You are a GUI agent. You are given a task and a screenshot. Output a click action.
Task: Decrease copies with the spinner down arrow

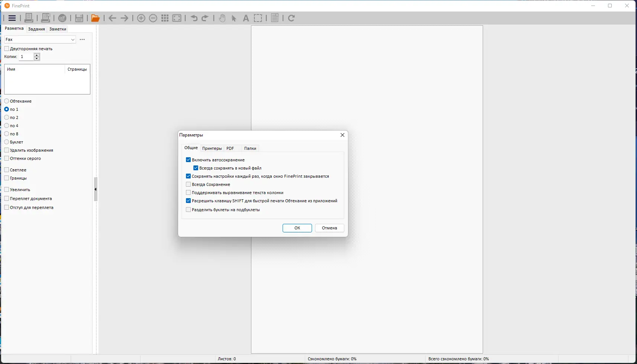tap(36, 58)
